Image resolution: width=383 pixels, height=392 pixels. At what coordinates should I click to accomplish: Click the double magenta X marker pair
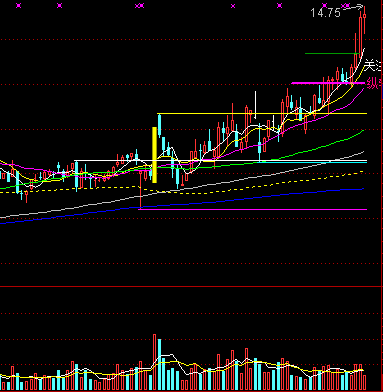click(139, 6)
